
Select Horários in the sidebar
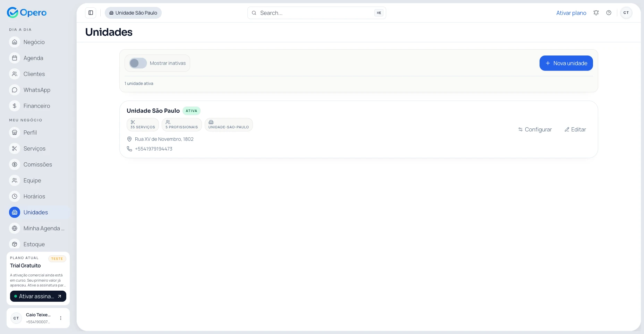click(x=34, y=196)
